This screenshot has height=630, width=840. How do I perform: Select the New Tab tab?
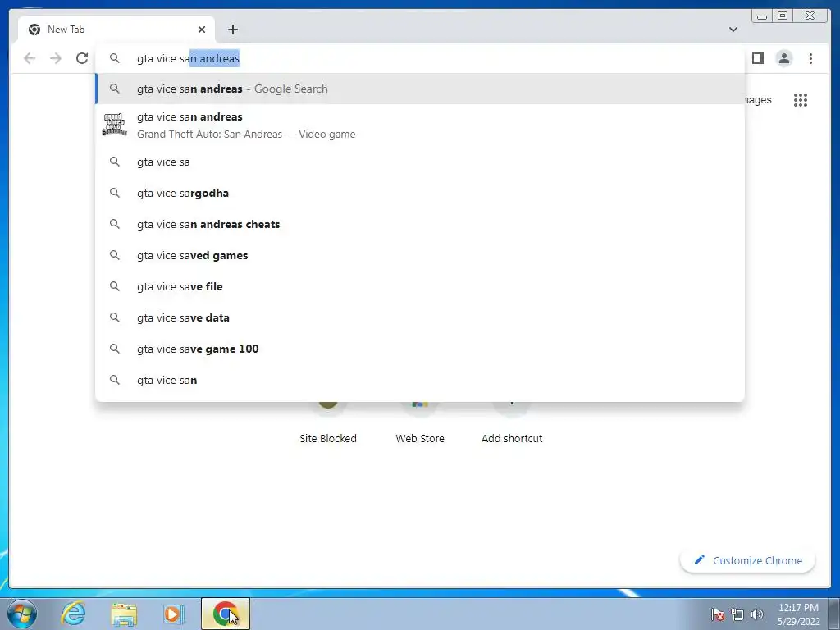tap(116, 30)
